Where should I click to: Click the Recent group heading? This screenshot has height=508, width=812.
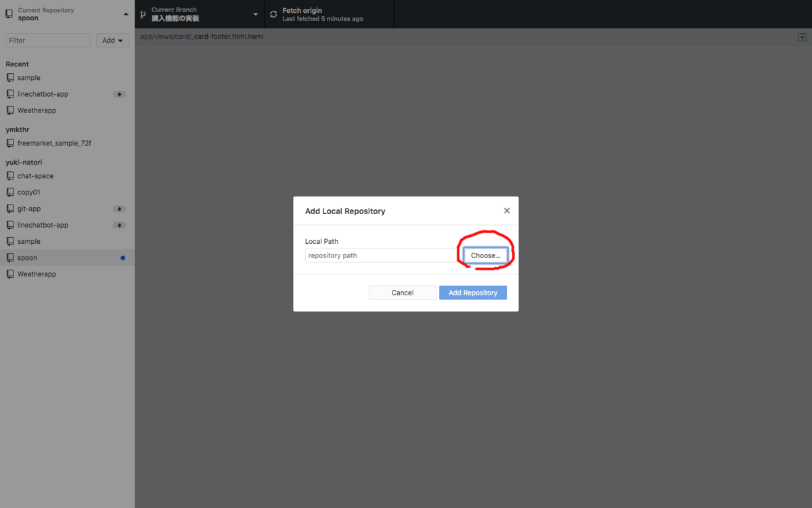tap(18, 64)
